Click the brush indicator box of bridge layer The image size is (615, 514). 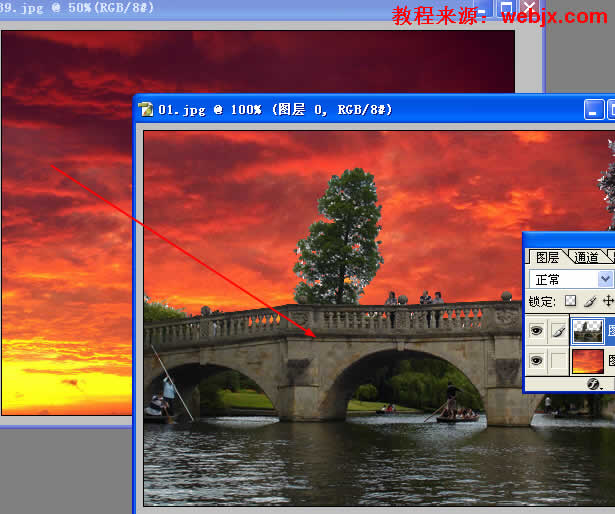[558, 331]
